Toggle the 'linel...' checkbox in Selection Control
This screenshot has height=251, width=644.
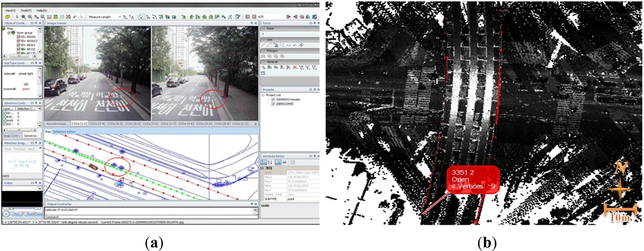(4, 116)
